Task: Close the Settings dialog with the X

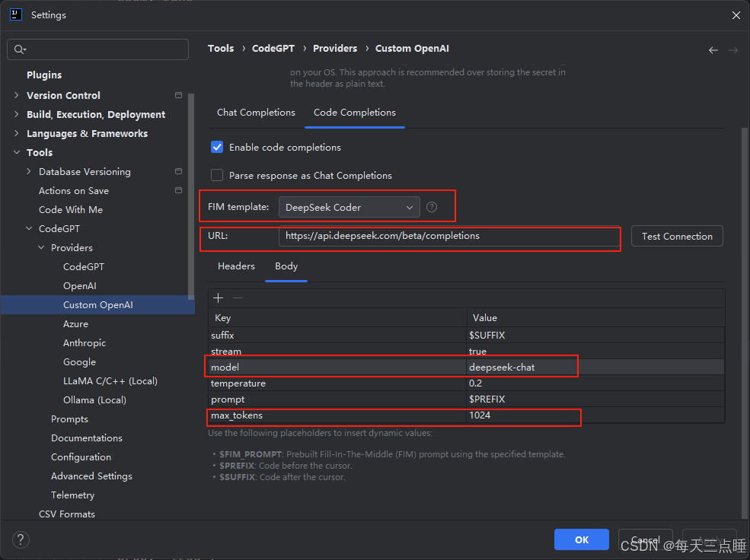Action: tap(736, 15)
